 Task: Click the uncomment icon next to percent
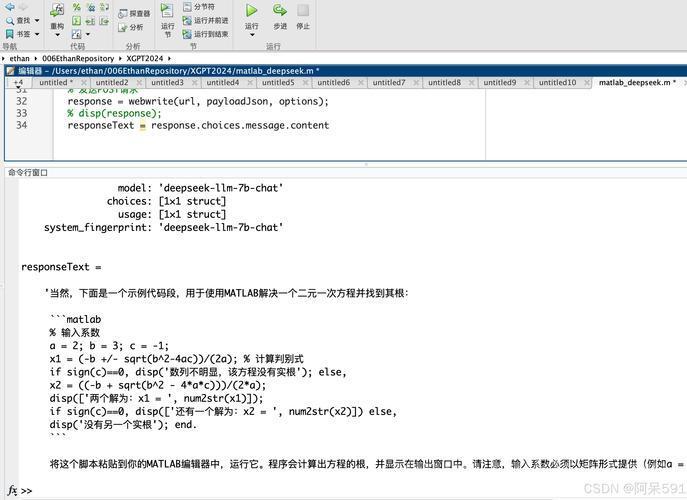point(91,7)
